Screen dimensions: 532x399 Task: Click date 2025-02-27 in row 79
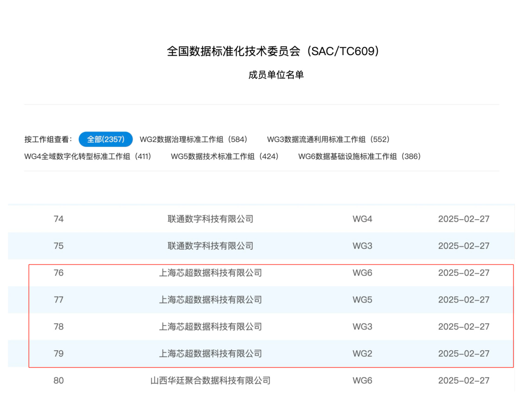(x=464, y=354)
